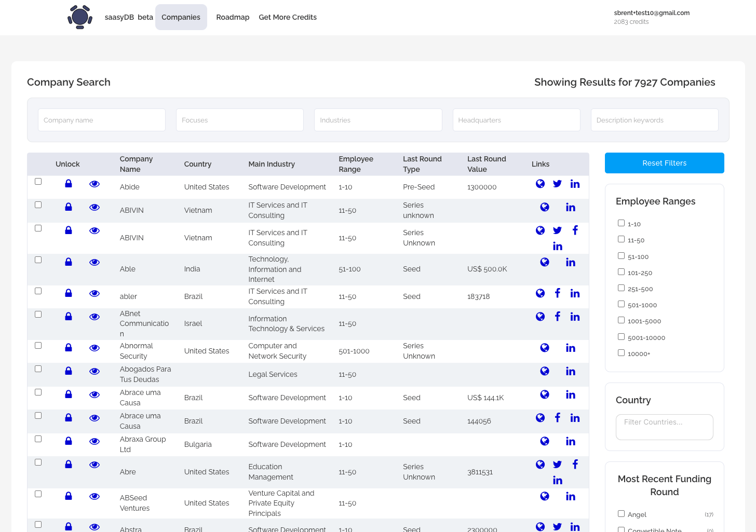Open Abre's Twitter link
756x532 pixels.
[x=557, y=465]
